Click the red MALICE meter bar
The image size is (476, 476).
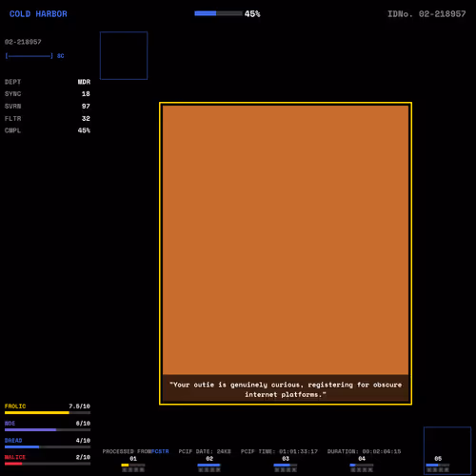48,464
